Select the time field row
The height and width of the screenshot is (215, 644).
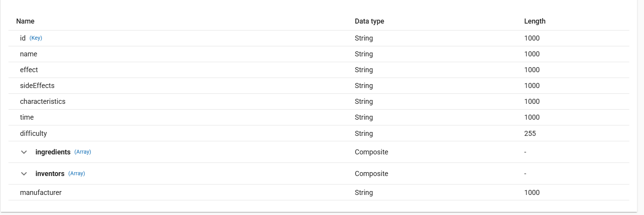pos(27,117)
